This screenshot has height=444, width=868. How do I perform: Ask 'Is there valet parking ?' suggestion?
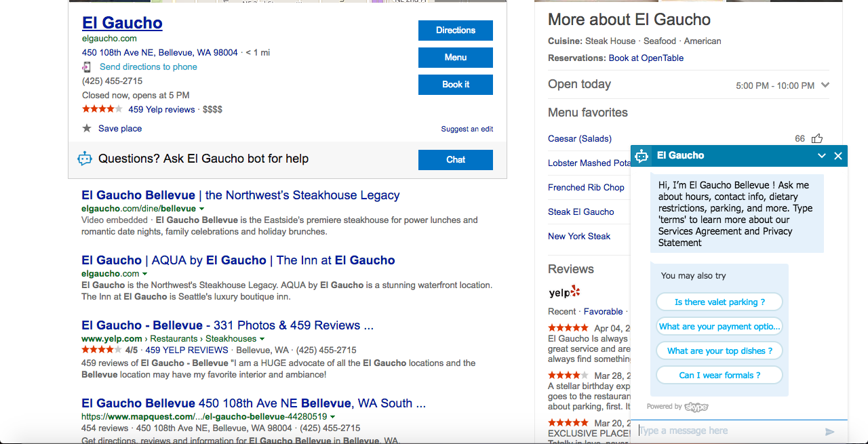pos(719,302)
